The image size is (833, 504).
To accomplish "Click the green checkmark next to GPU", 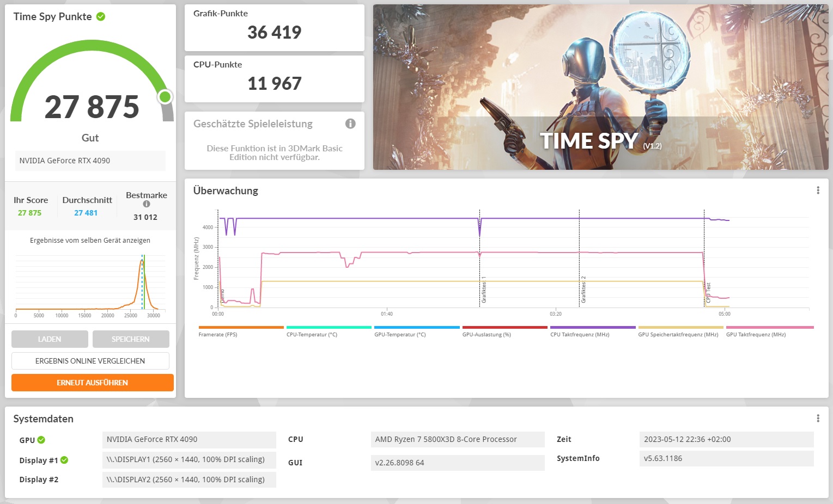I will click(42, 440).
